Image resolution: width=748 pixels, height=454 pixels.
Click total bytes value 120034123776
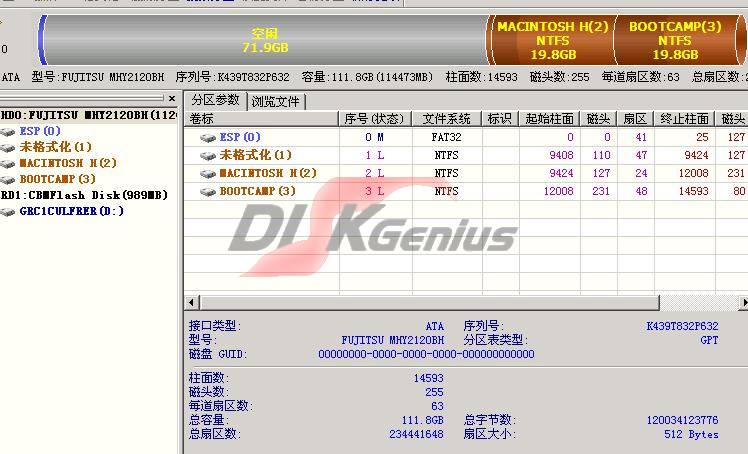pyautogui.click(x=682, y=420)
